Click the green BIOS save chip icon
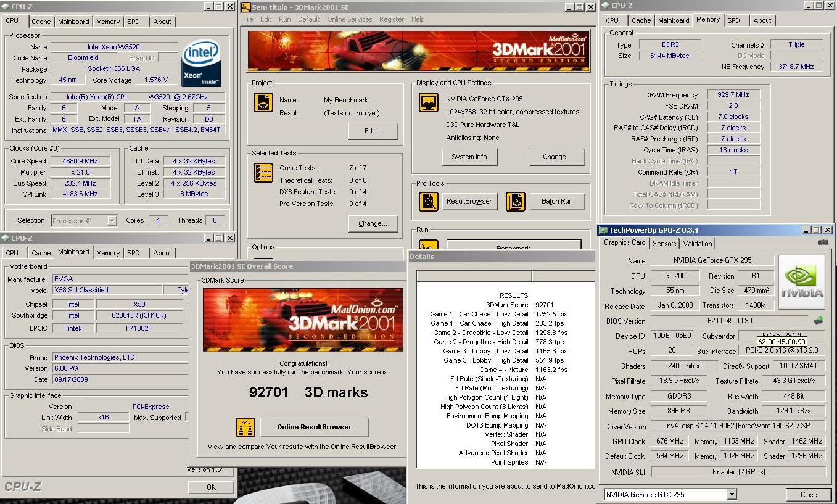Screen dimensions: 837x504 pos(818,321)
